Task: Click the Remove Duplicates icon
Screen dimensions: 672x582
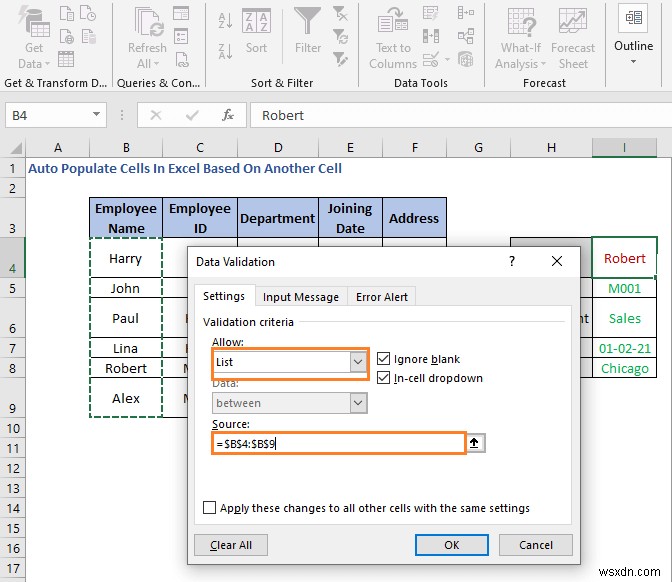Action: [x=431, y=36]
